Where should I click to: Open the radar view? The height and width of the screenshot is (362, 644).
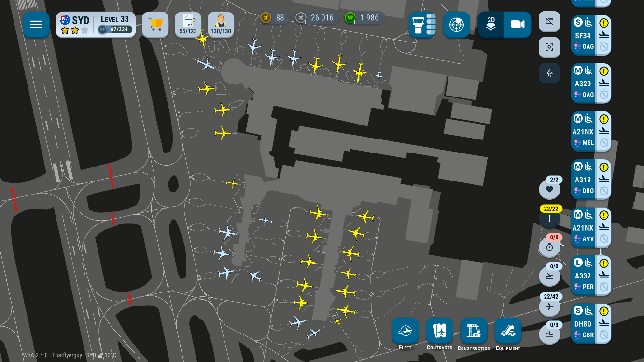(456, 25)
